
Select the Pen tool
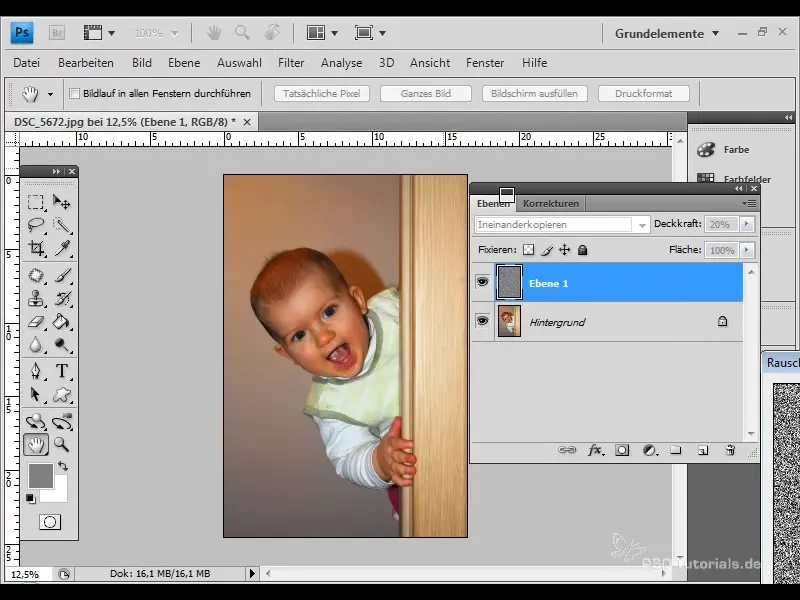click(36, 370)
